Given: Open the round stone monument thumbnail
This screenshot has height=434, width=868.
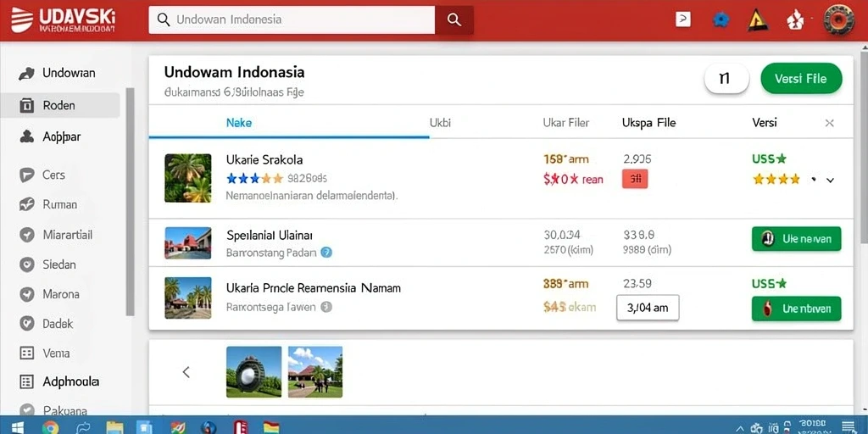Looking at the screenshot, I should point(253,372).
